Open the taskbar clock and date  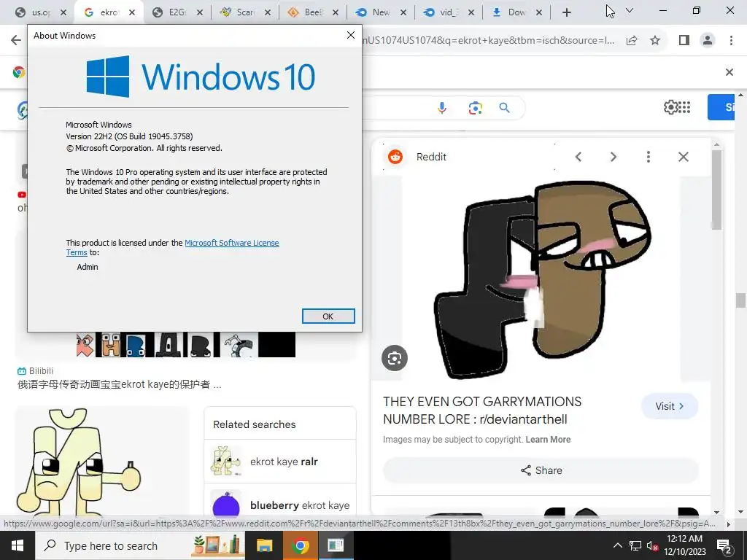pos(684,545)
